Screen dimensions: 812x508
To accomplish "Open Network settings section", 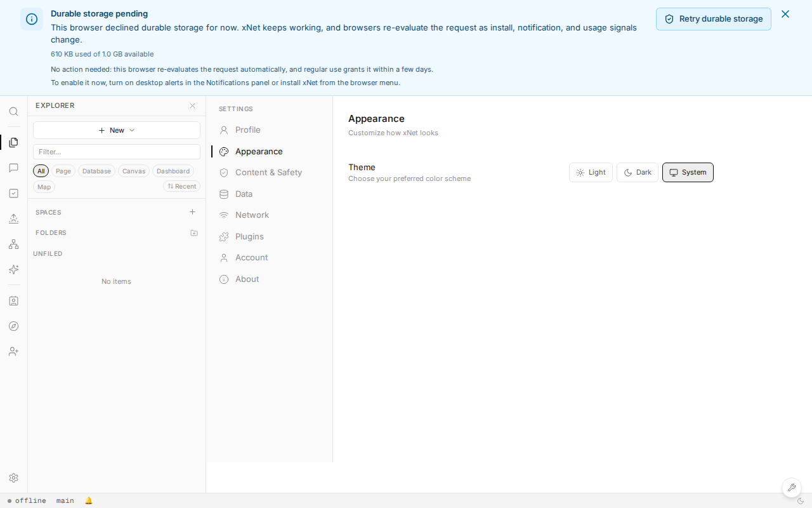I will tap(271, 215).
